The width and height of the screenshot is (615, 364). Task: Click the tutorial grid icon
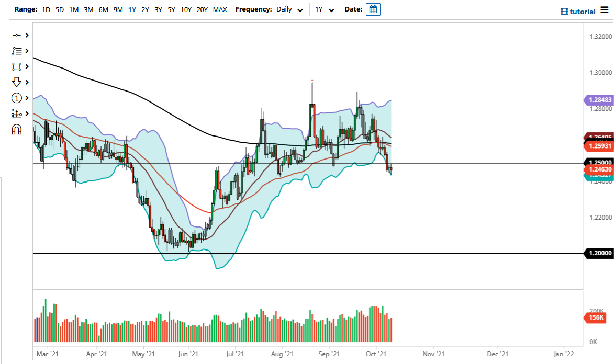click(x=565, y=11)
